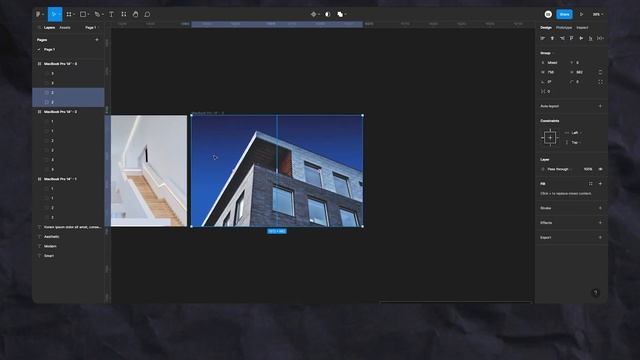
Task: Click the Align left icon
Action: (543, 38)
